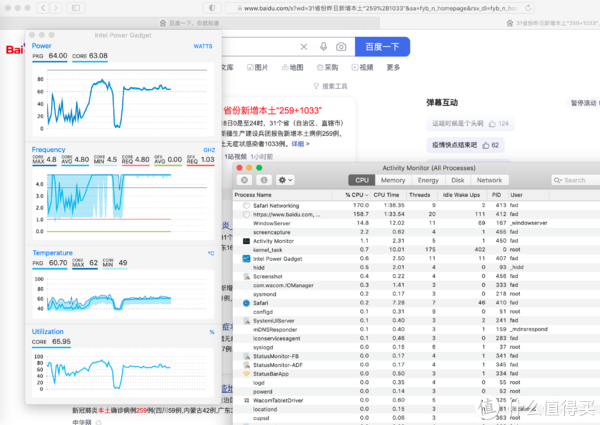Viewport: 600px width, 425px height.
Task: Switch to Memory tab in Activity Monitor
Action: coord(393,180)
